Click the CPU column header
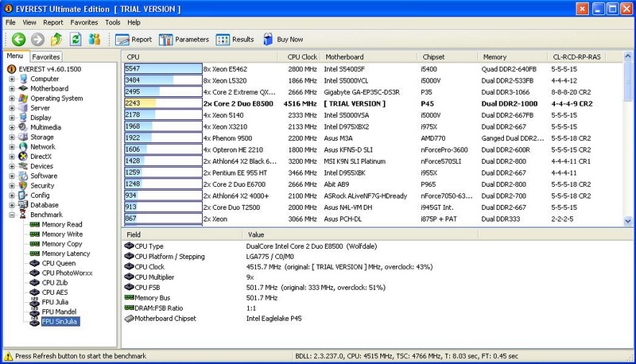Viewport: 636px width, 364px height. click(200, 57)
